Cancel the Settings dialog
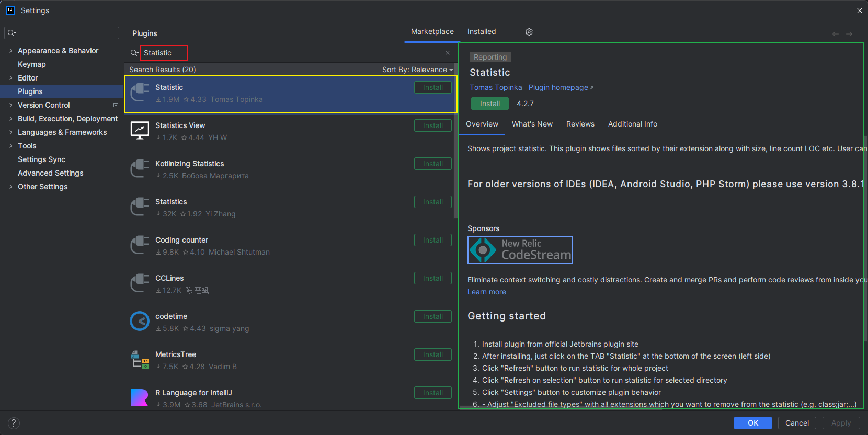The height and width of the screenshot is (435, 868). [797, 423]
